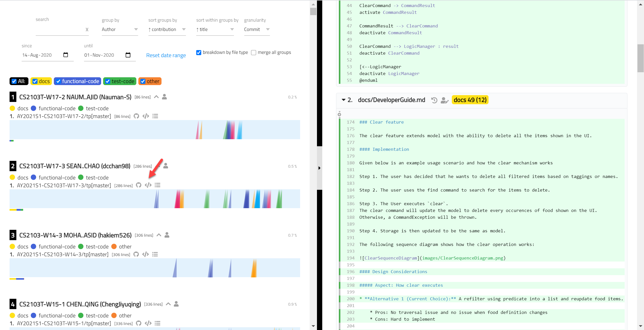Clear the search box with X
644x330 pixels.
(x=87, y=29)
